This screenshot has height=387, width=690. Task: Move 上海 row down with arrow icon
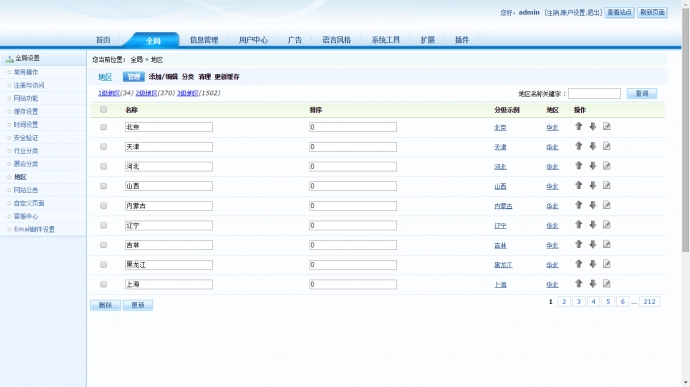[593, 284]
